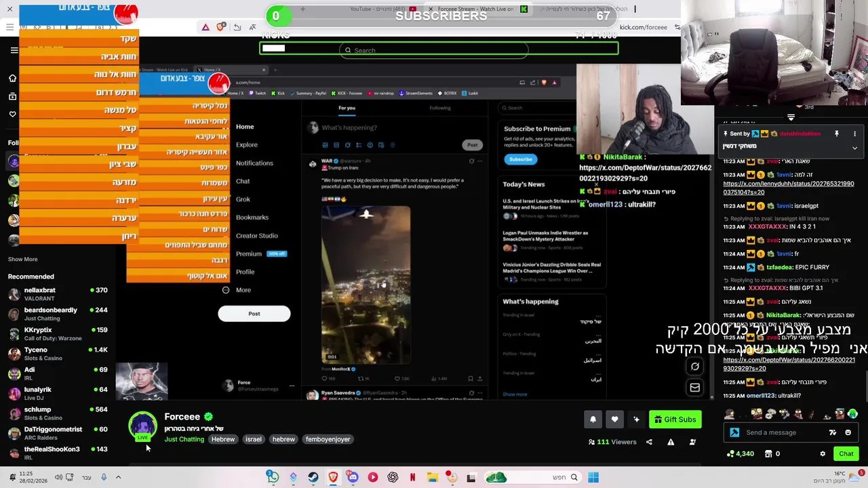This screenshot has height=488, width=868.
Task: Click the envelope icon on player edge
Action: click(694, 387)
